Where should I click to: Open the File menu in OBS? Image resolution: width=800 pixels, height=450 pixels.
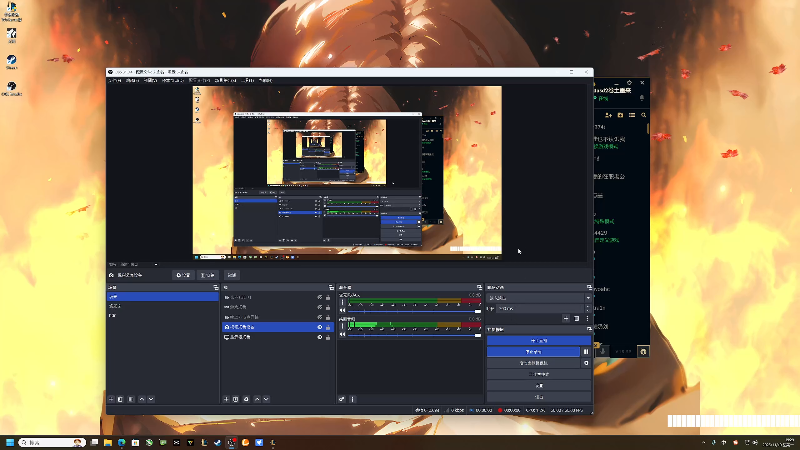pos(114,81)
